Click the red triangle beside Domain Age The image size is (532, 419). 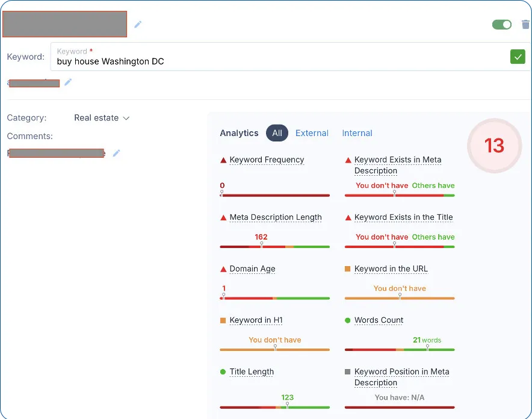pos(223,269)
